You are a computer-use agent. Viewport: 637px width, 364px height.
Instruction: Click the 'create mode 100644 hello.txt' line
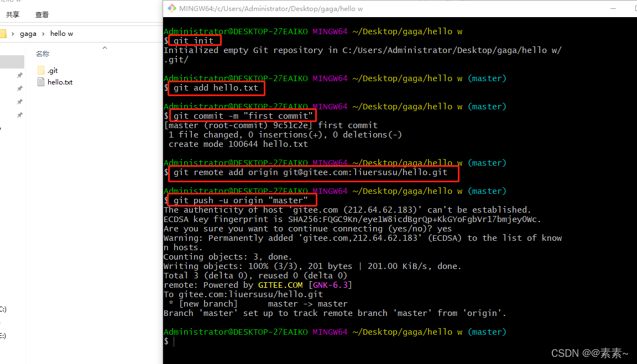pyautogui.click(x=238, y=144)
